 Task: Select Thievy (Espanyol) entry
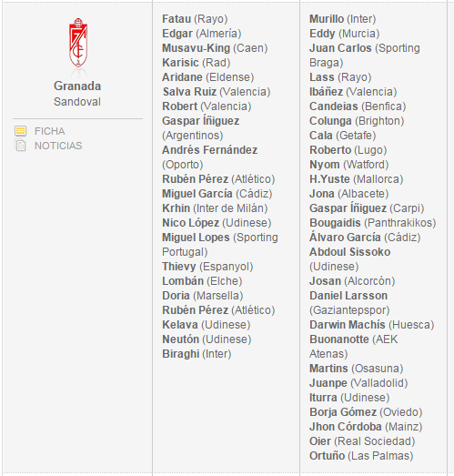[x=207, y=267]
